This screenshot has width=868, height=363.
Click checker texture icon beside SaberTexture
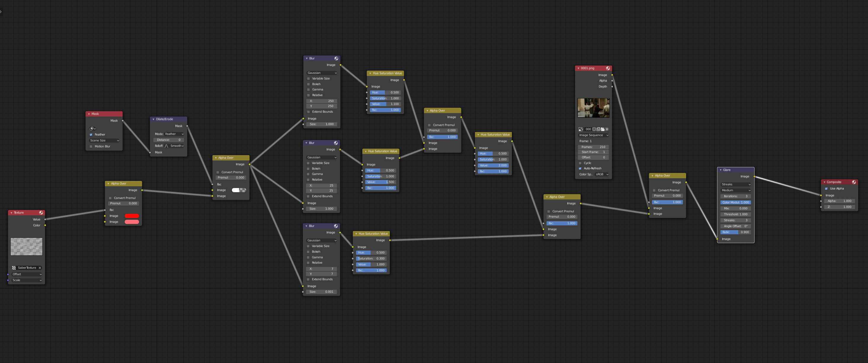(14, 268)
